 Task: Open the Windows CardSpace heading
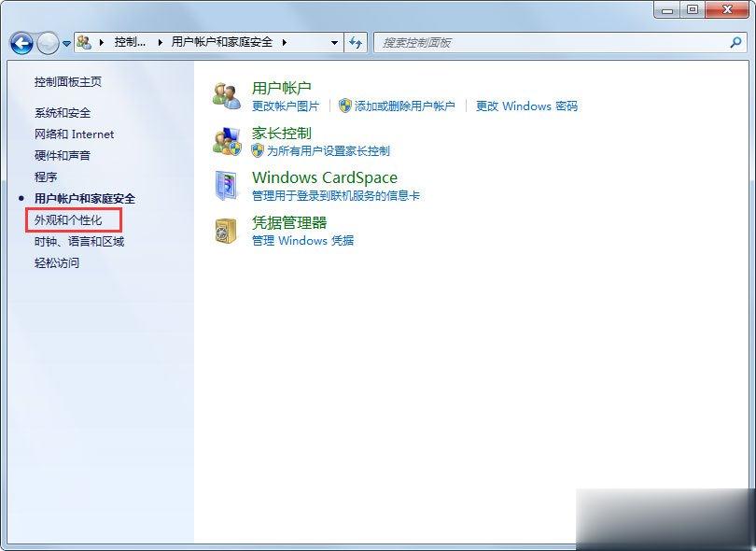tap(325, 177)
